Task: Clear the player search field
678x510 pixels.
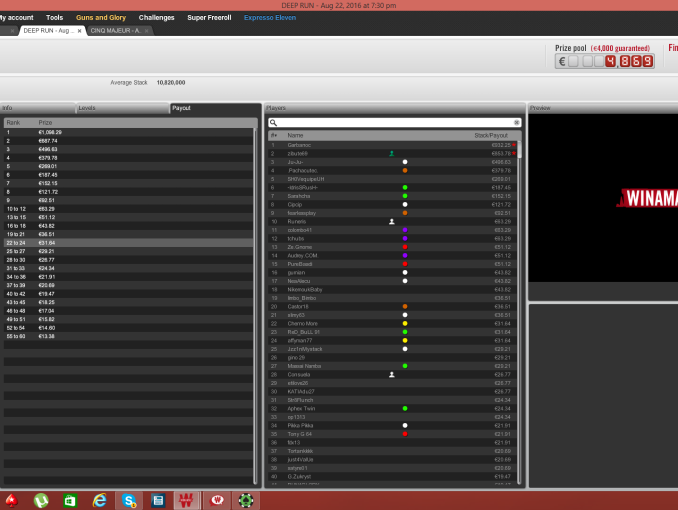Action: [x=516, y=122]
